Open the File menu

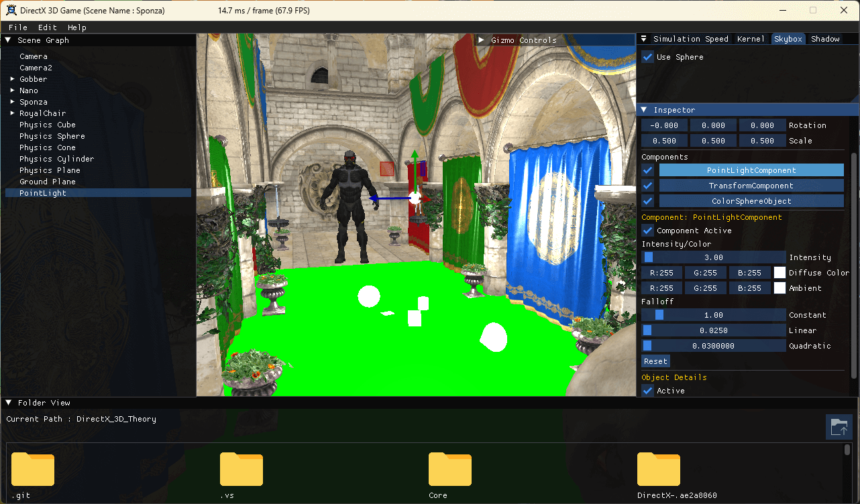point(17,27)
